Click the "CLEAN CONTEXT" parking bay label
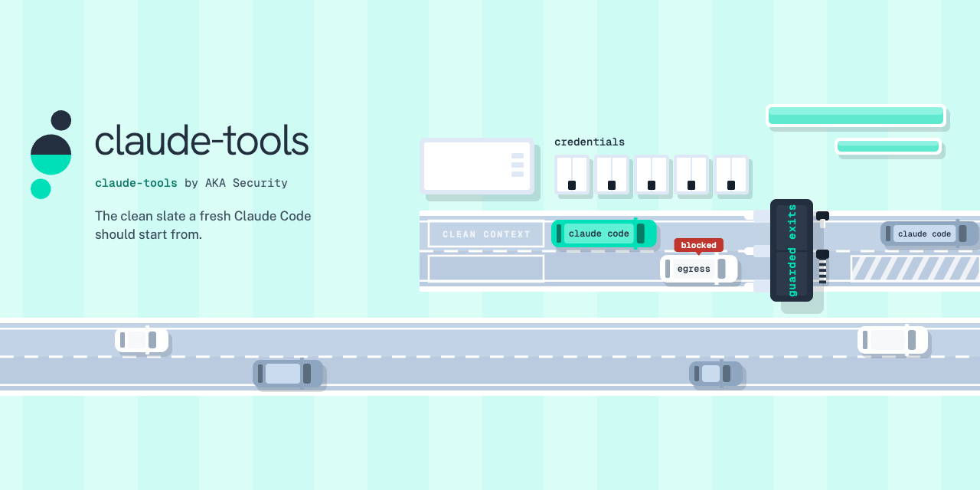The width and height of the screenshot is (980, 490). pos(486,234)
